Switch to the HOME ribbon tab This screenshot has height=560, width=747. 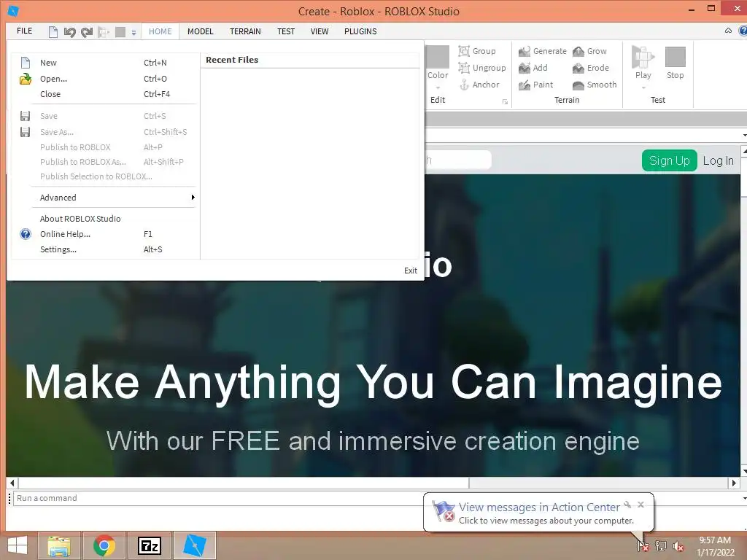[160, 31]
